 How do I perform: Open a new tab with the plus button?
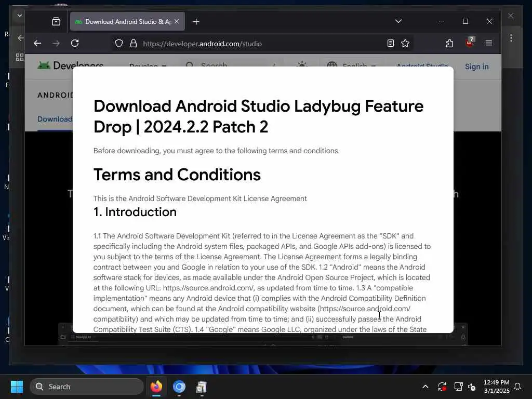coord(196,22)
